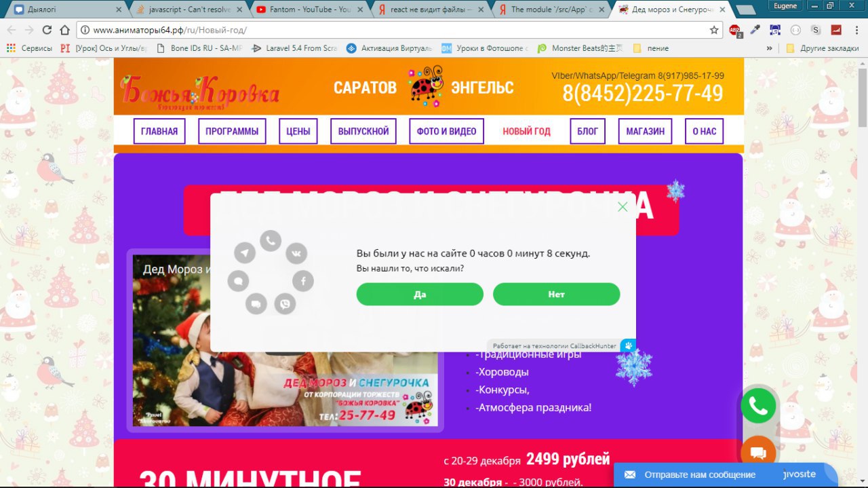Open the НОВЫЙ ГОД menu item

[x=526, y=132]
